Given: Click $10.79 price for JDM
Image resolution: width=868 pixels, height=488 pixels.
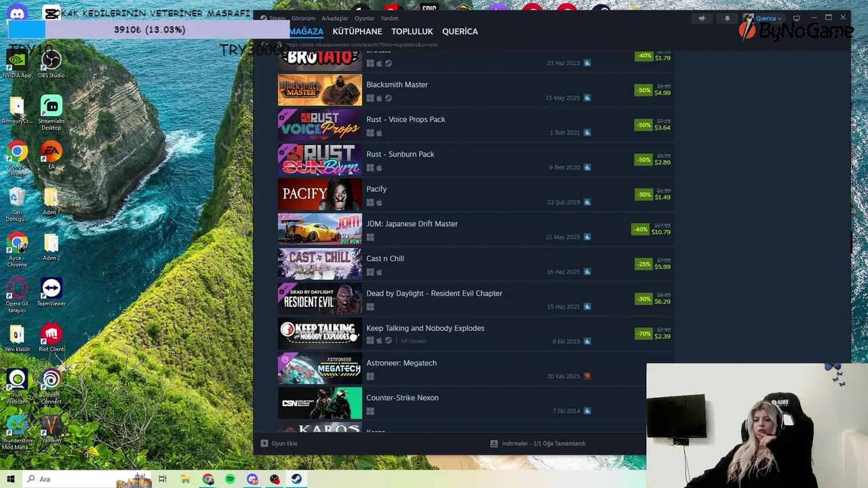Looking at the screenshot, I should click(x=661, y=232).
